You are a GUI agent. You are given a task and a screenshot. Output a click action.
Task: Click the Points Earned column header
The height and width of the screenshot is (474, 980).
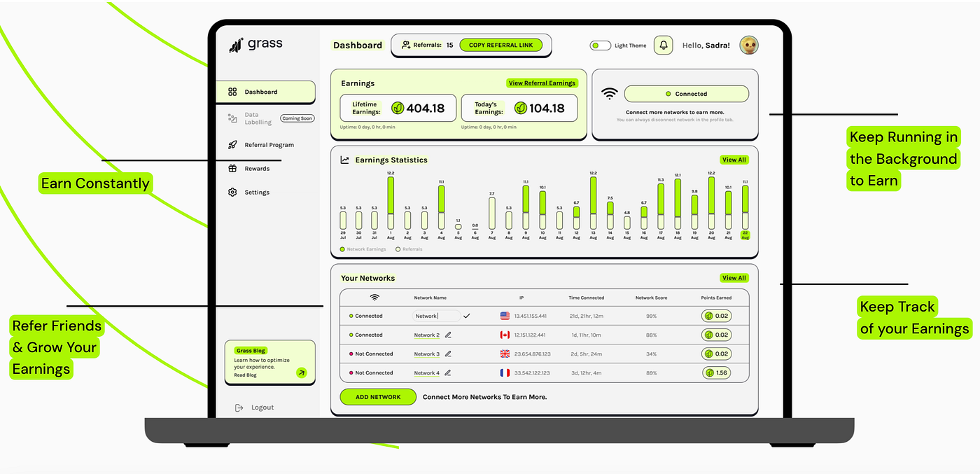click(717, 298)
